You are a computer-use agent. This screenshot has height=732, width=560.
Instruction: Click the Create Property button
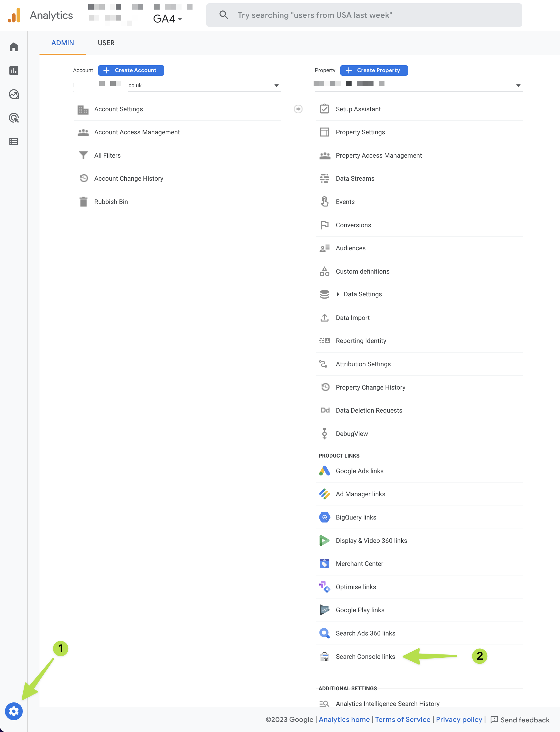point(374,70)
